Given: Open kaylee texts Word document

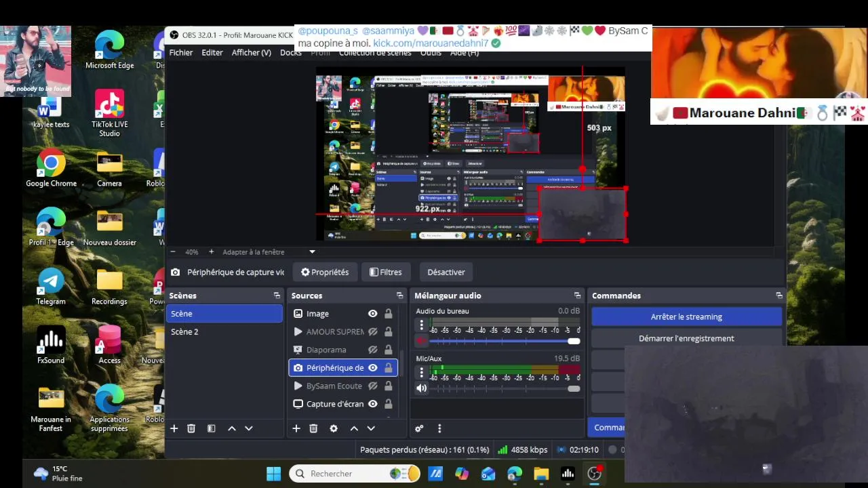Looking at the screenshot, I should pos(51,113).
